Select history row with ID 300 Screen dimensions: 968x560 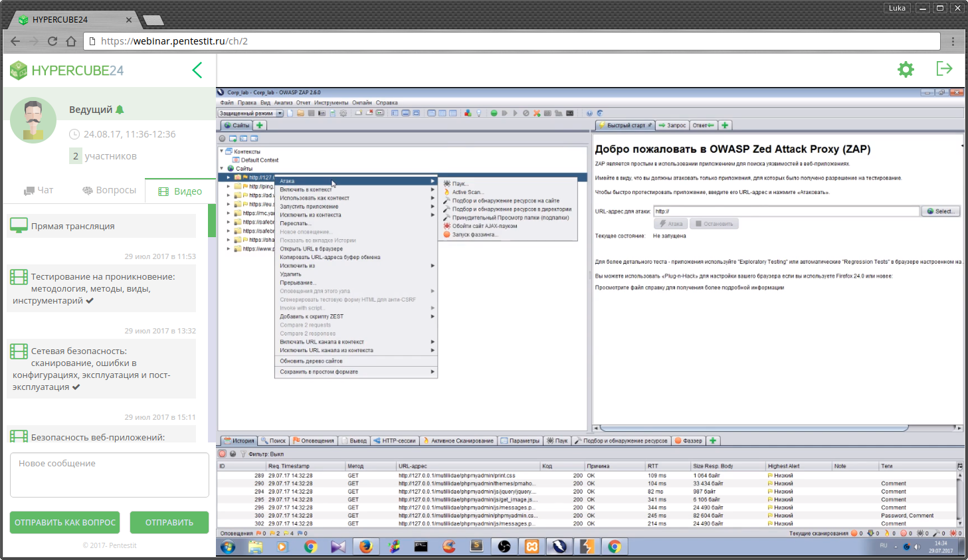coord(587,515)
